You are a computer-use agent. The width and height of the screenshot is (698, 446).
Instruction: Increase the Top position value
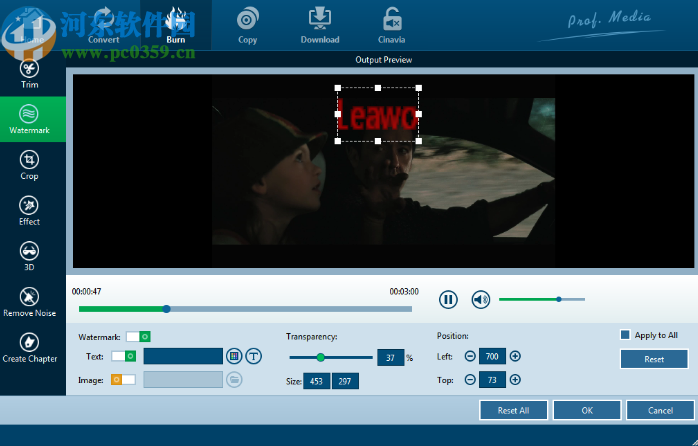tap(515, 380)
